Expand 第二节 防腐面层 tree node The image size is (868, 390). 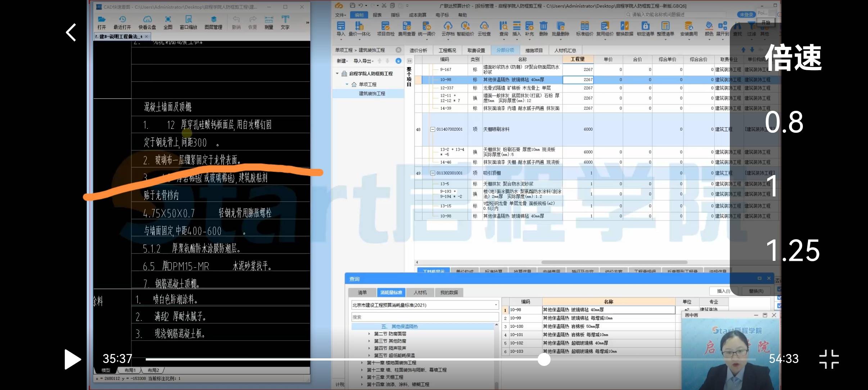click(x=369, y=334)
